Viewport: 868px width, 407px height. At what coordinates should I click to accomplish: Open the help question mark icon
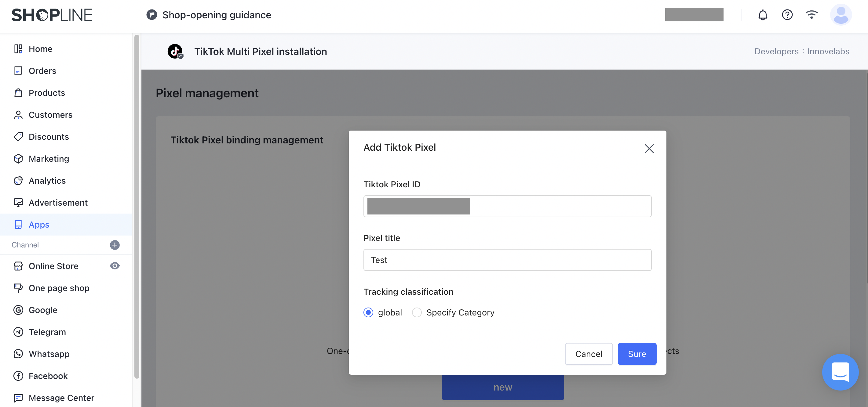787,15
